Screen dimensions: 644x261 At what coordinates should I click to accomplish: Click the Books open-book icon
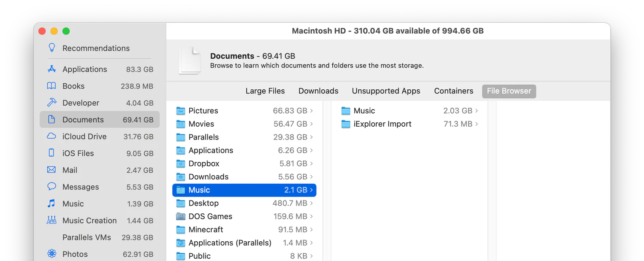pyautogui.click(x=52, y=86)
